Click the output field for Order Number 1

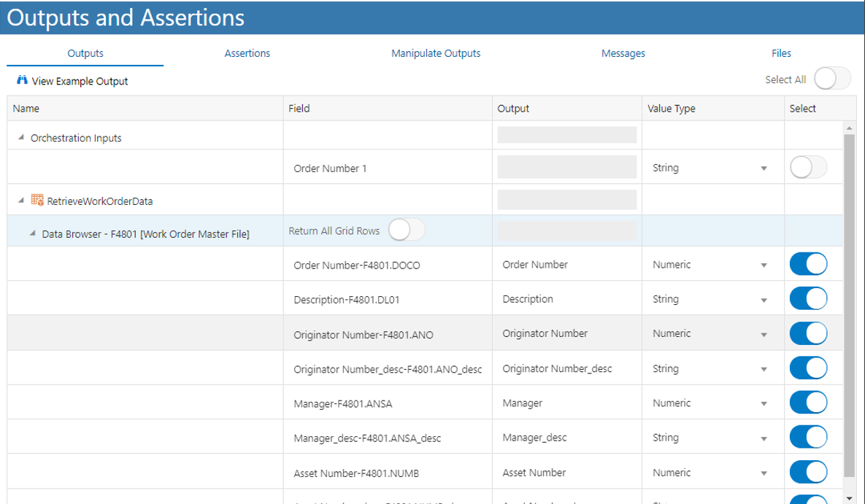pos(567,166)
